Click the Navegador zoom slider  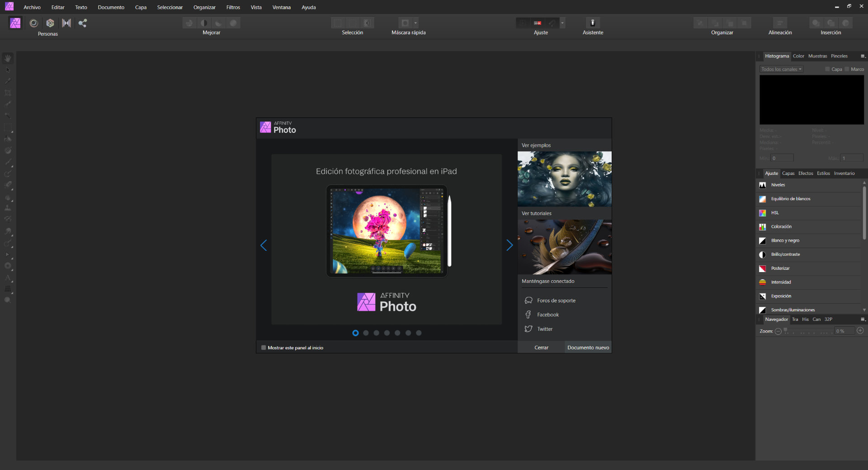coord(808,331)
